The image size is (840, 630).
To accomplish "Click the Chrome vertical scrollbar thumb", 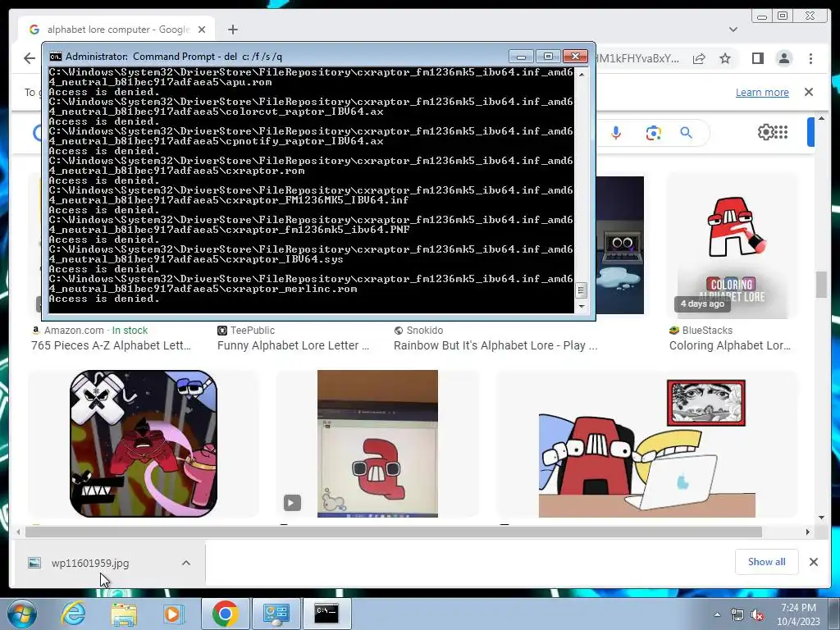I will pyautogui.click(x=821, y=284).
